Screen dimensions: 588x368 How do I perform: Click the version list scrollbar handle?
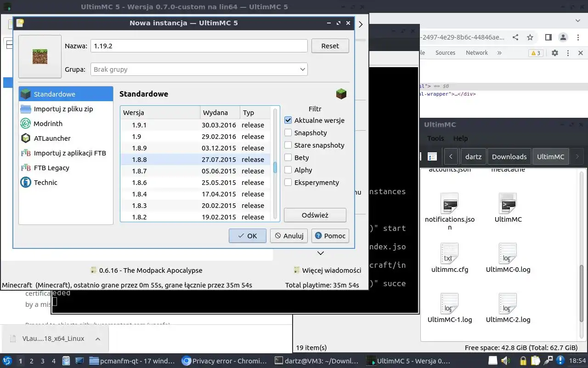click(275, 167)
